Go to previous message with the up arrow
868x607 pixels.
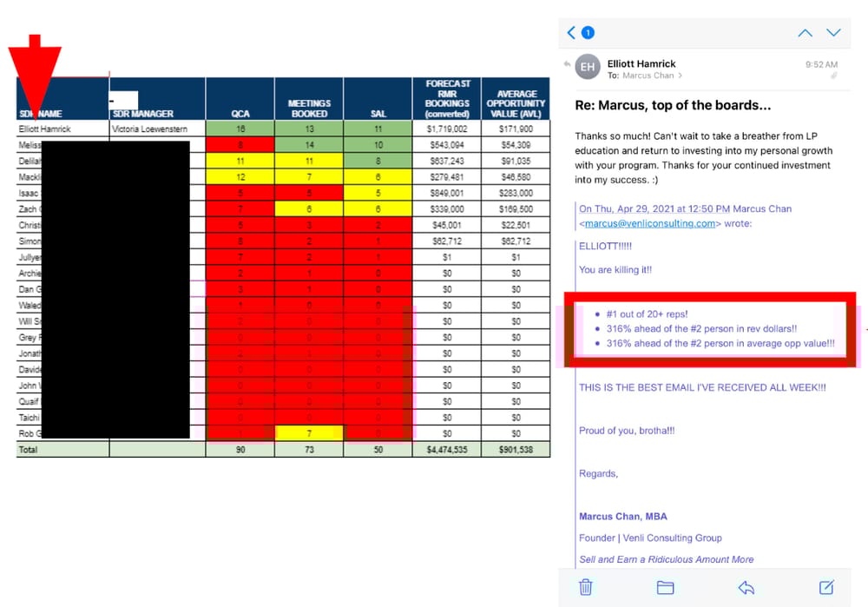[x=805, y=33]
